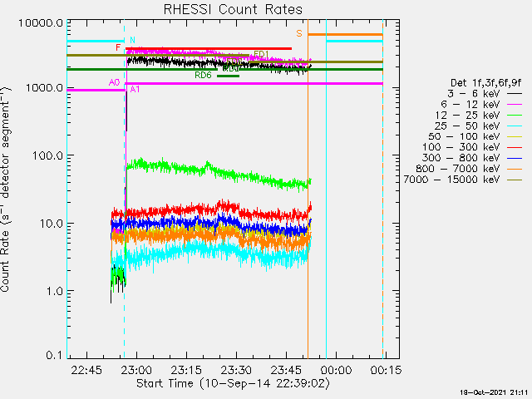Click the orange 800-7000 keV legend line

click(x=515, y=169)
